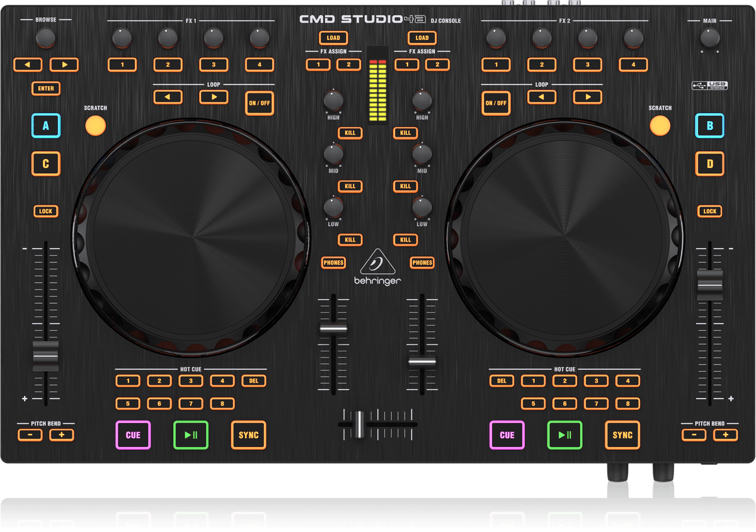Toggle left channel HIGH KILL button

pyautogui.click(x=350, y=133)
